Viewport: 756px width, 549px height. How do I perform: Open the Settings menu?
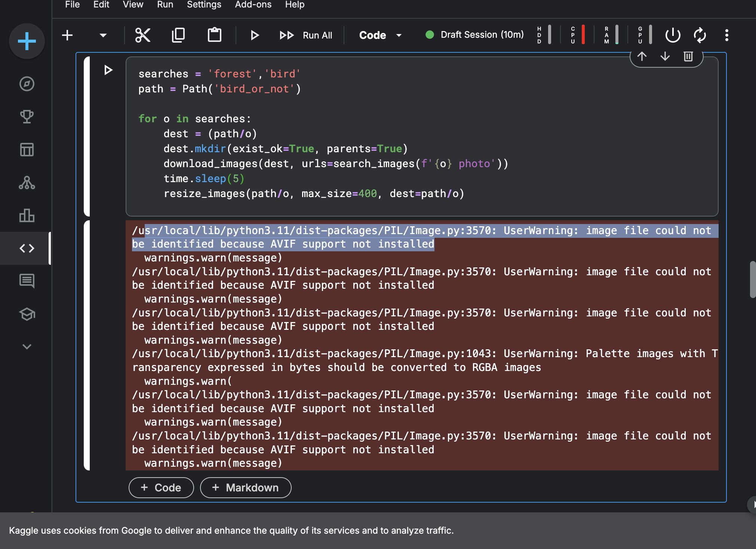point(204,4)
